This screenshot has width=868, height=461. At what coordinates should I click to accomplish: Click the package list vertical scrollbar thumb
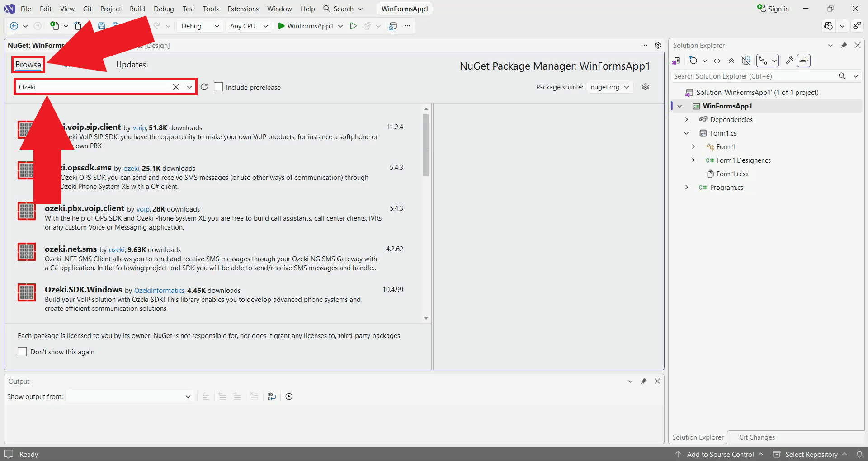coord(426,145)
